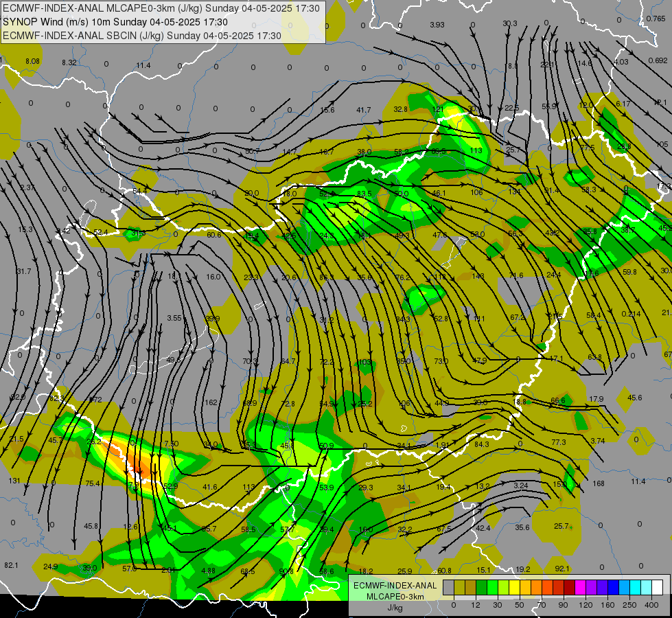Click the magenta legend swatch
The height and width of the screenshot is (618, 672).
580,587
